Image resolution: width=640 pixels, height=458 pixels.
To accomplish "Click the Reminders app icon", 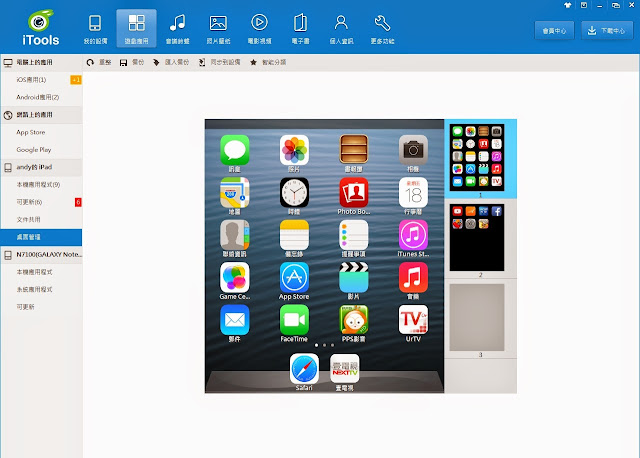I will pos(354,235).
